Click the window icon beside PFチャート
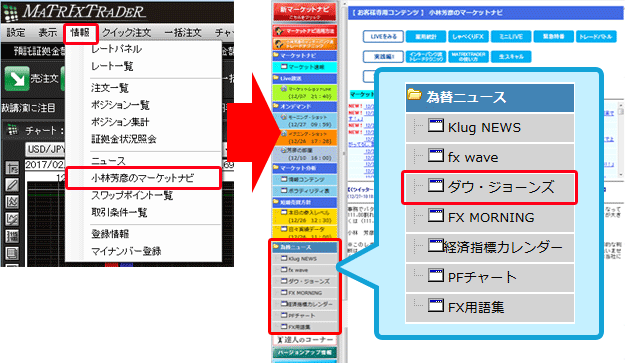This screenshot has width=625, height=363. pos(436,275)
